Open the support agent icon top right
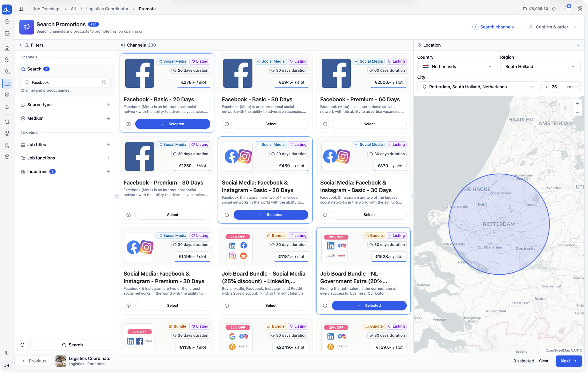This screenshot has width=588, height=373. pos(580,9)
